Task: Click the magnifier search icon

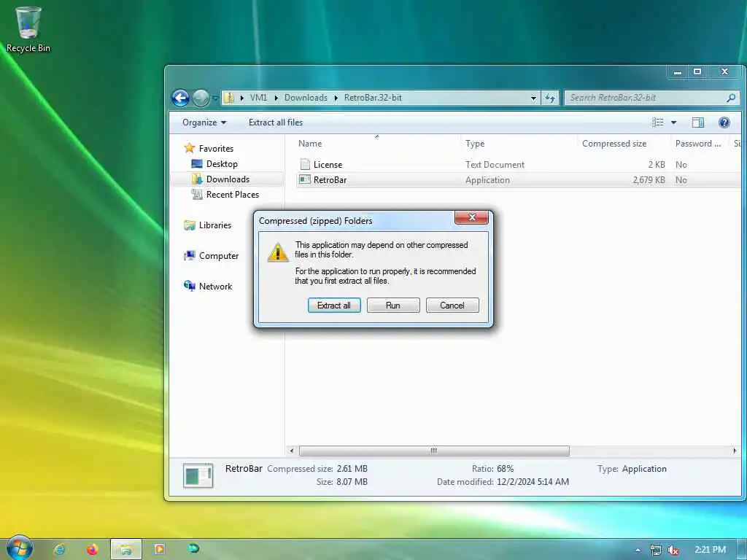Action: click(x=731, y=98)
